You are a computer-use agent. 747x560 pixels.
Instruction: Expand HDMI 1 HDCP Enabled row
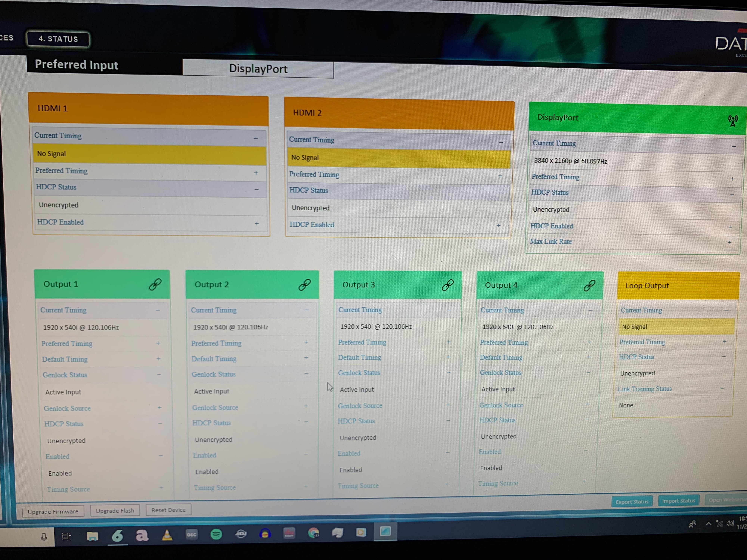tap(257, 223)
